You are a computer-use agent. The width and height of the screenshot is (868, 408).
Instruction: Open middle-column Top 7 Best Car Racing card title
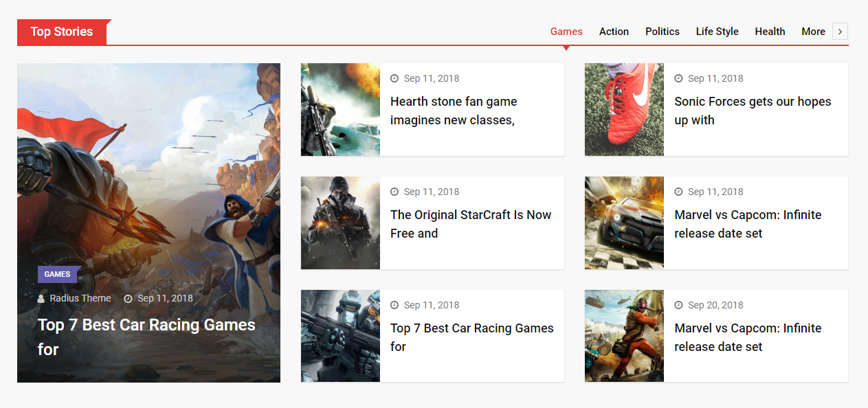pyautogui.click(x=472, y=337)
